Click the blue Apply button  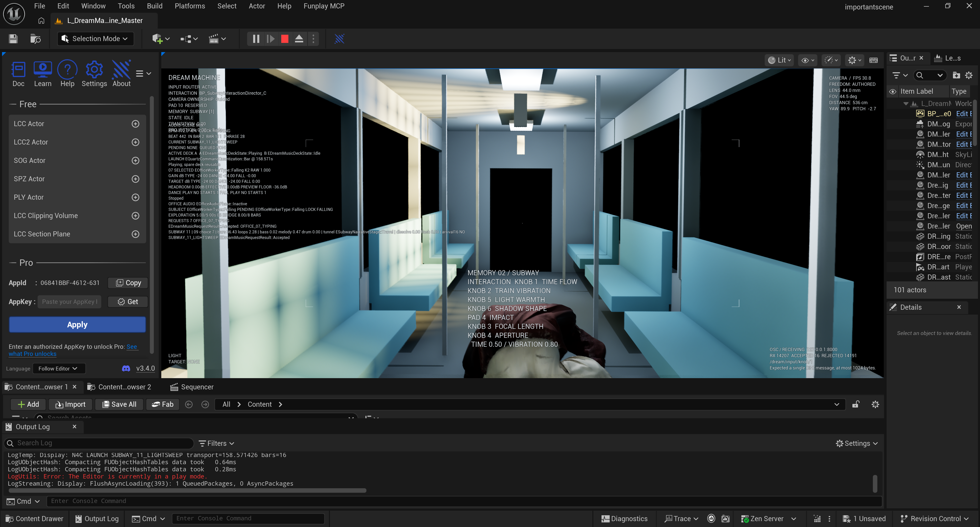click(77, 325)
